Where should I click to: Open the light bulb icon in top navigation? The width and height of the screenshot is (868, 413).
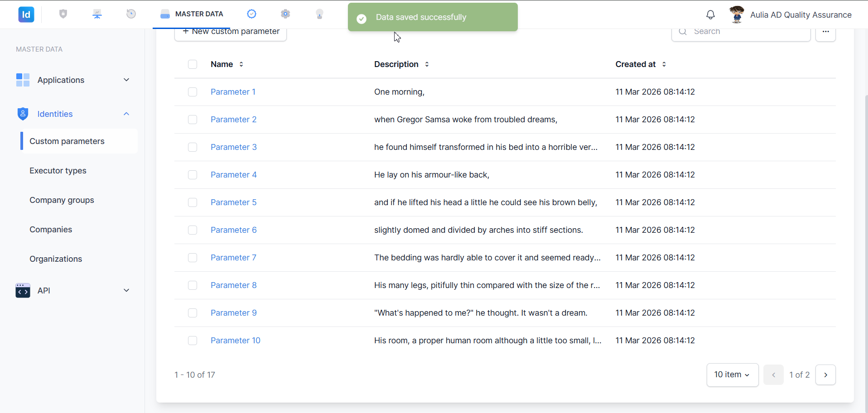point(319,14)
